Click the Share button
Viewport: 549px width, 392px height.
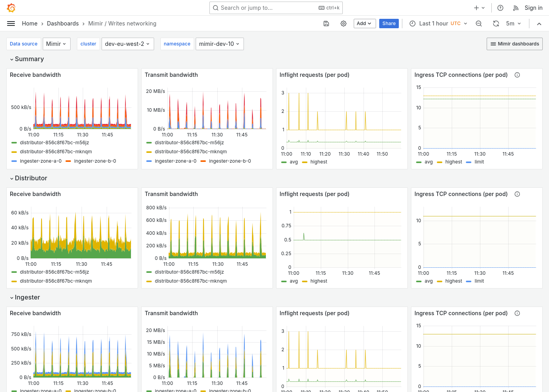[389, 24]
